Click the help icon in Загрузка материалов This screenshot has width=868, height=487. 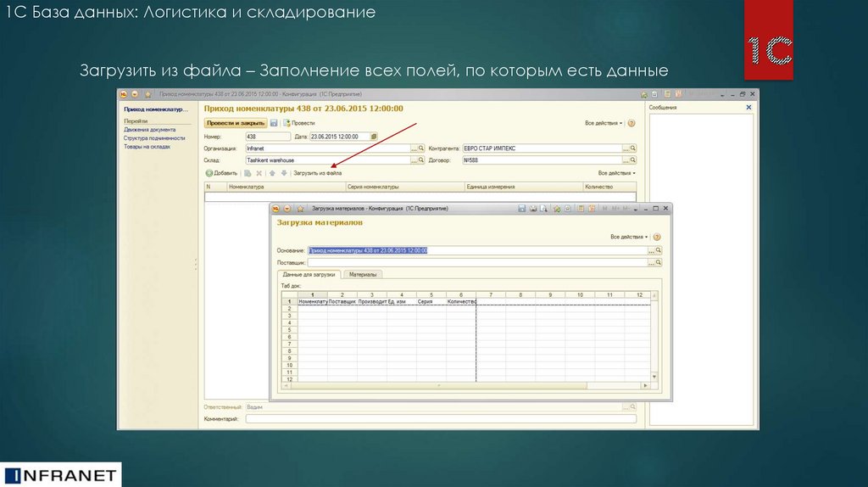(657, 237)
